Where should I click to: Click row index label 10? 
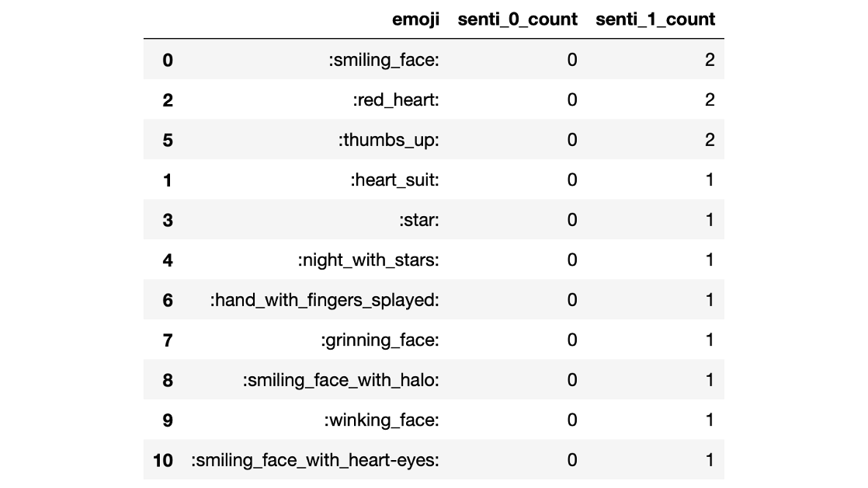(x=163, y=461)
